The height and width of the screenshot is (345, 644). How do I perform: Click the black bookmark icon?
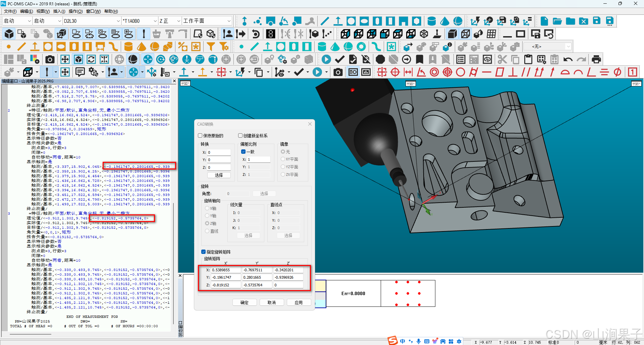pyautogui.click(x=419, y=60)
